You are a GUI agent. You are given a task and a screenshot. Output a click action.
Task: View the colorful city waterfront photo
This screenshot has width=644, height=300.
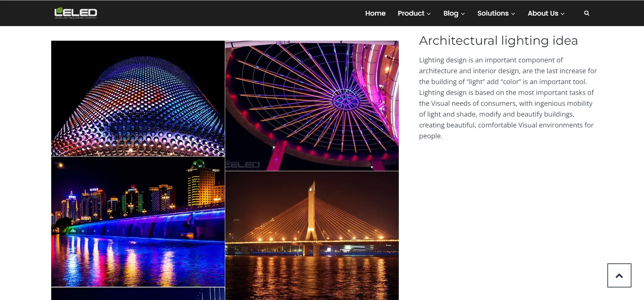[x=138, y=222]
